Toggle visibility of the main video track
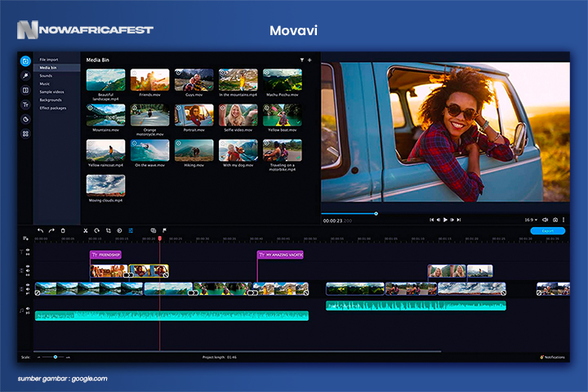The width and height of the screenshot is (588, 392). (x=28, y=286)
